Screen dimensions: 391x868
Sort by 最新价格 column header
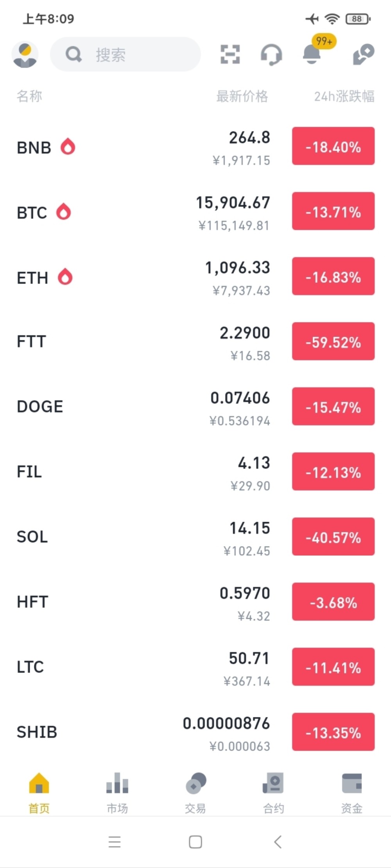[x=242, y=96]
